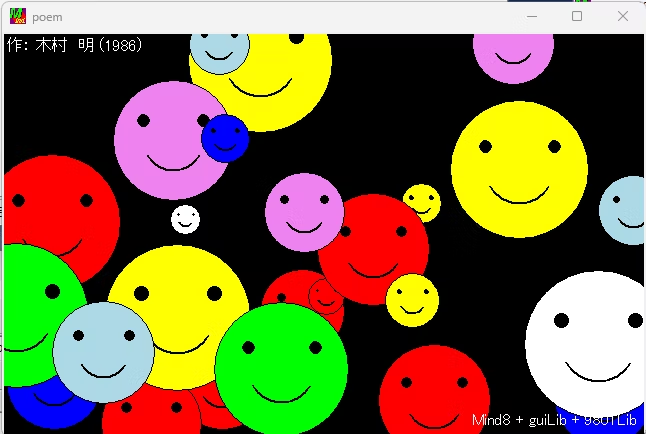This screenshot has height=434, width=646.
Task: Click the author text 作: 木村 明(1986)
Action: coord(75,45)
